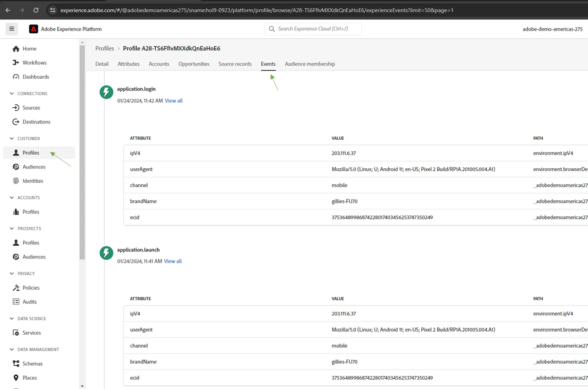Click View all for application.launch event
Viewport: 588px width, 389px height.
click(173, 261)
